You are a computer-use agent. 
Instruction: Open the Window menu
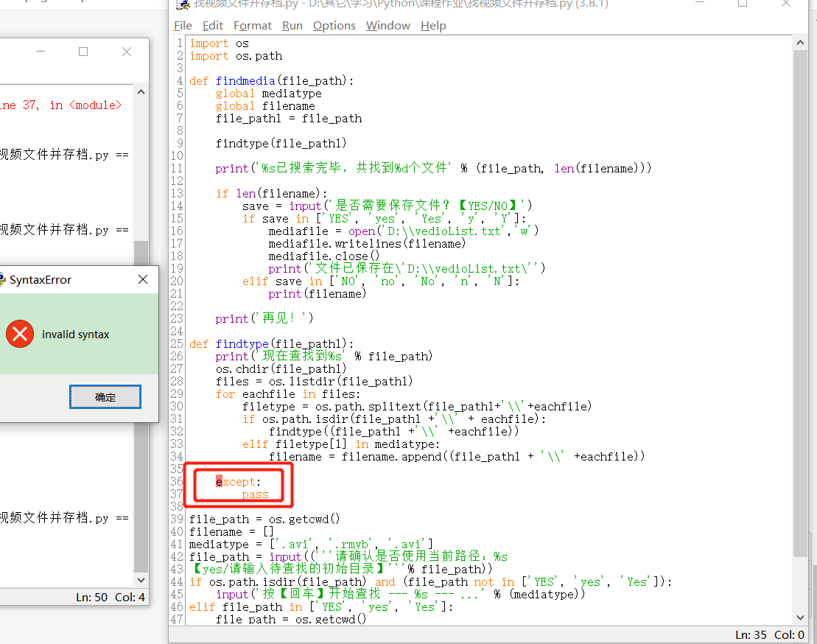[388, 26]
